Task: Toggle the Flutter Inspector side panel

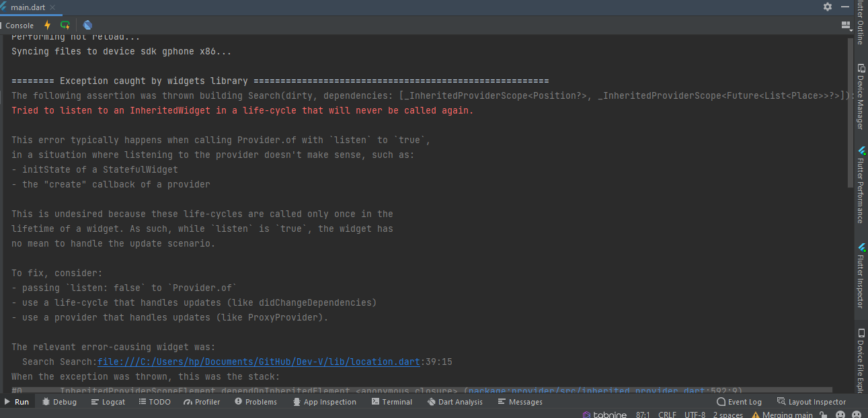Action: (861, 276)
